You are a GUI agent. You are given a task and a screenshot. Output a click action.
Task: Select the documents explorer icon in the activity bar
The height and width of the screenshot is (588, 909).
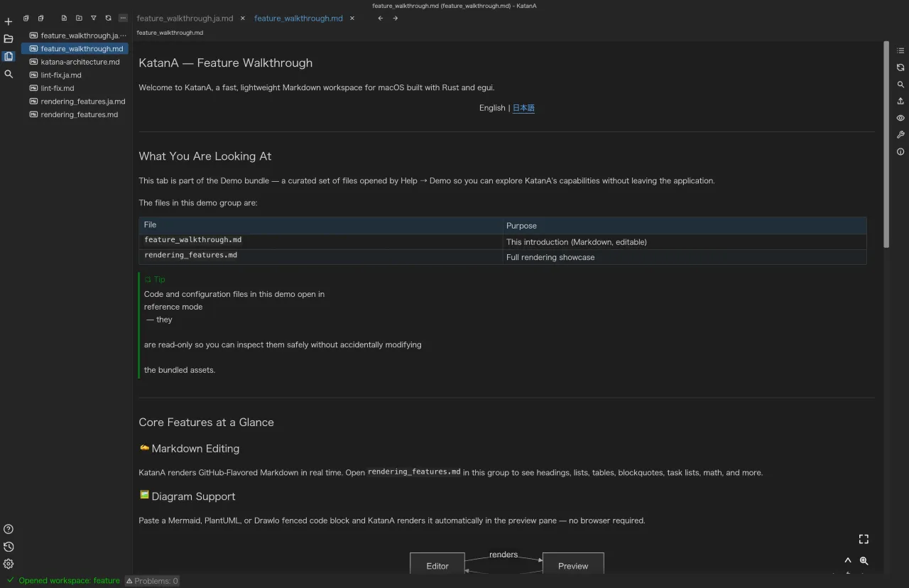9,56
